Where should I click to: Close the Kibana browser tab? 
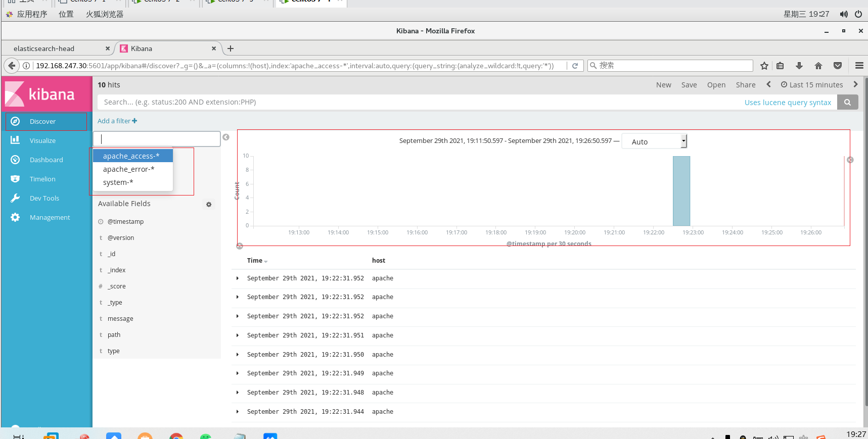(x=214, y=48)
